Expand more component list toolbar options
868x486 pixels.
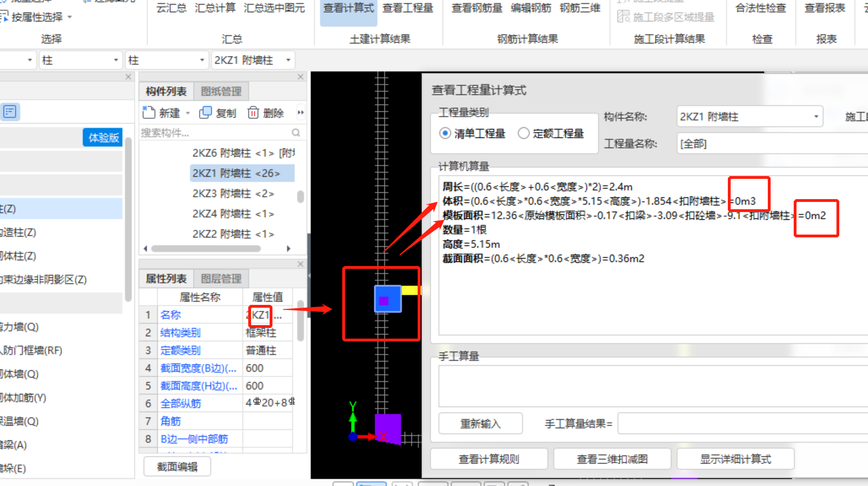click(x=301, y=112)
